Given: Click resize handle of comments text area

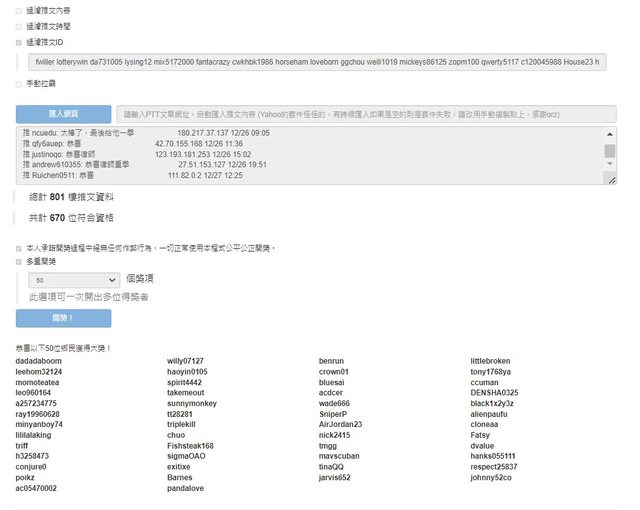Looking at the screenshot, I should 610,180.
